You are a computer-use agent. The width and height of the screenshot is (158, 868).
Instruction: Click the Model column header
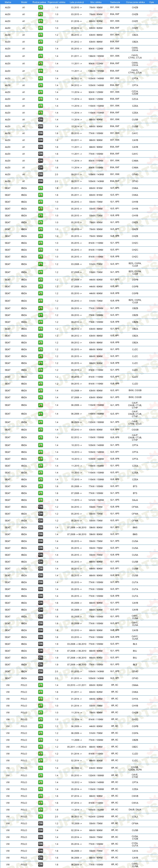coord(24,2)
